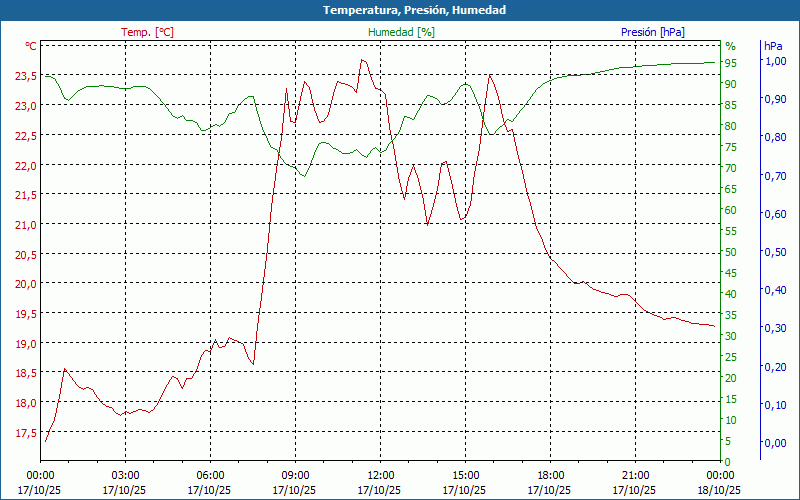800x500 pixels.
Task: Click the 15:00 time label on the x-axis
Action: click(x=465, y=475)
